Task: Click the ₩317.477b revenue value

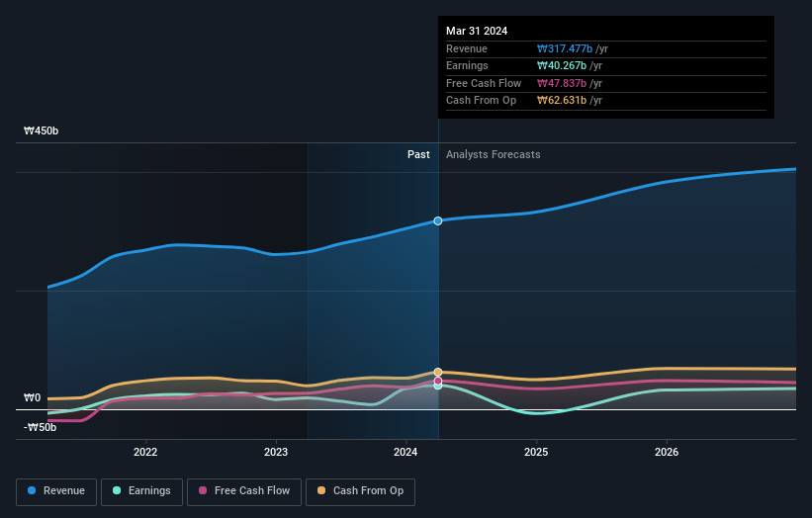Action: pos(565,48)
